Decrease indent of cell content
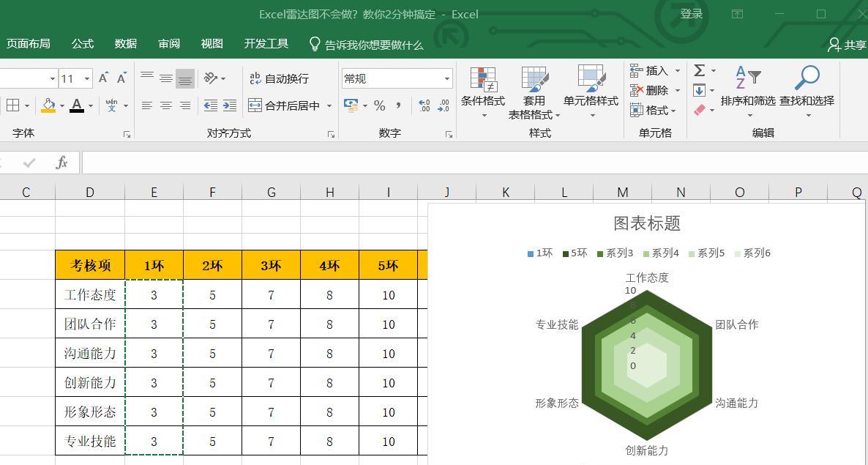Viewport: 868px width, 465px height. click(x=210, y=105)
